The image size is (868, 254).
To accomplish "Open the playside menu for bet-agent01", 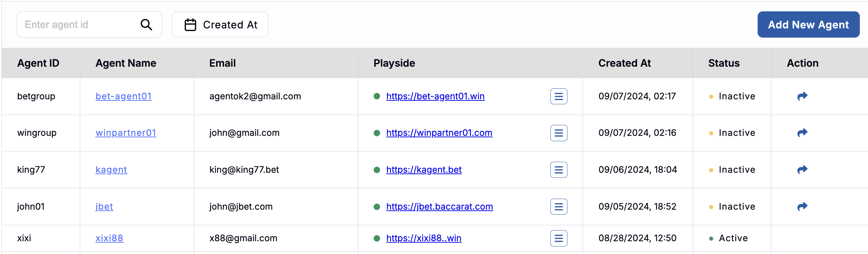I will [x=559, y=96].
